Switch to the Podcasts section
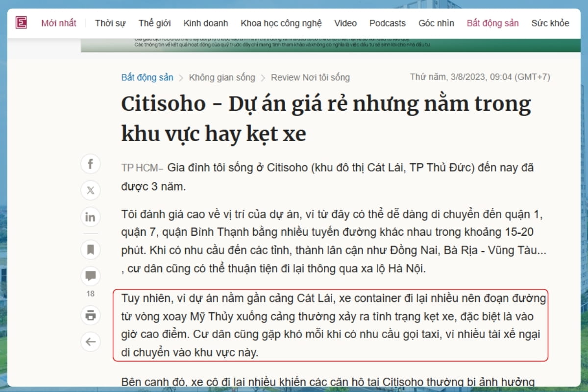 pyautogui.click(x=388, y=23)
